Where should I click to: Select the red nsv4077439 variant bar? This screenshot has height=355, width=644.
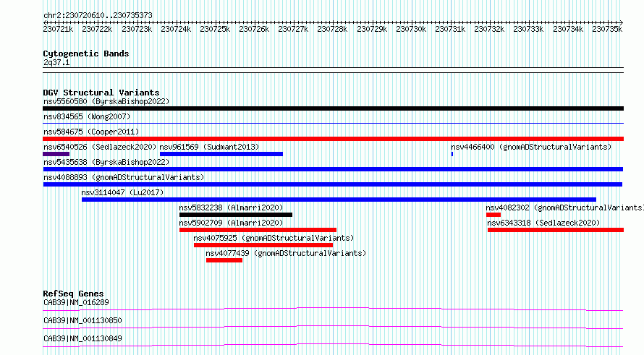pos(224,260)
